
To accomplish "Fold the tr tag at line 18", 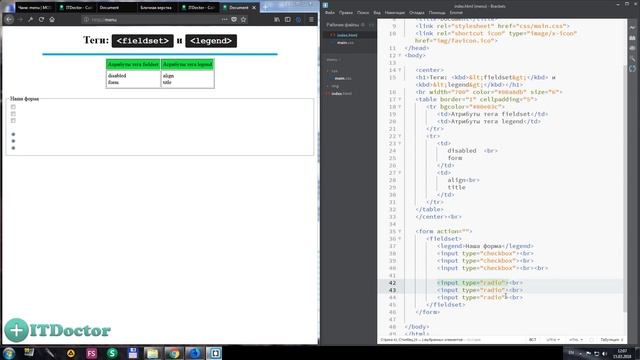I will point(400,107).
